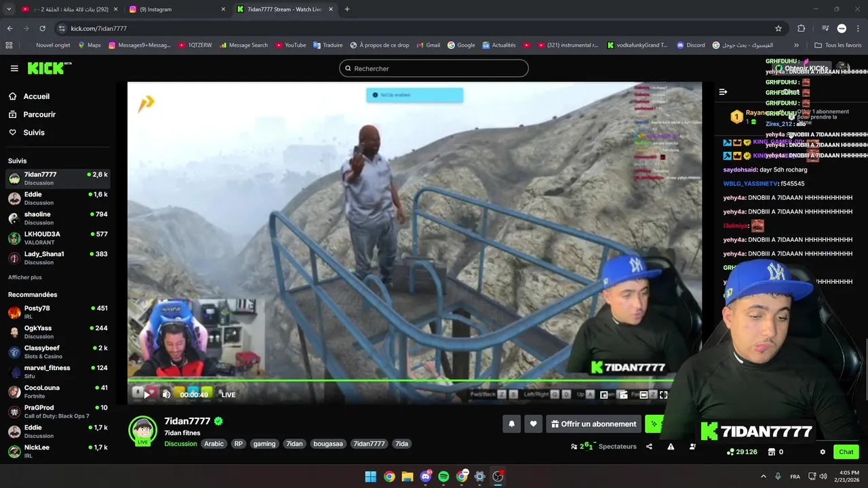Open marvel_fitness channel
Viewport: 868px width, 488px height.
(58, 371)
